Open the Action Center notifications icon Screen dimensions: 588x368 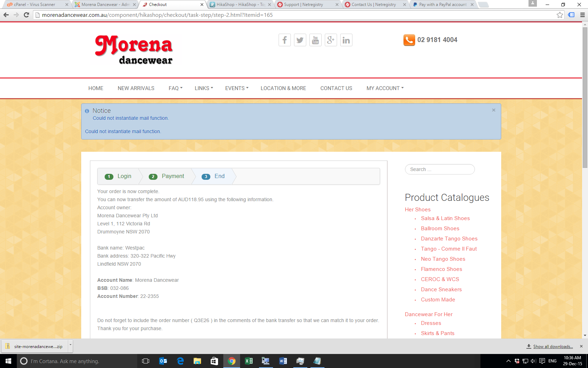[x=542, y=361]
